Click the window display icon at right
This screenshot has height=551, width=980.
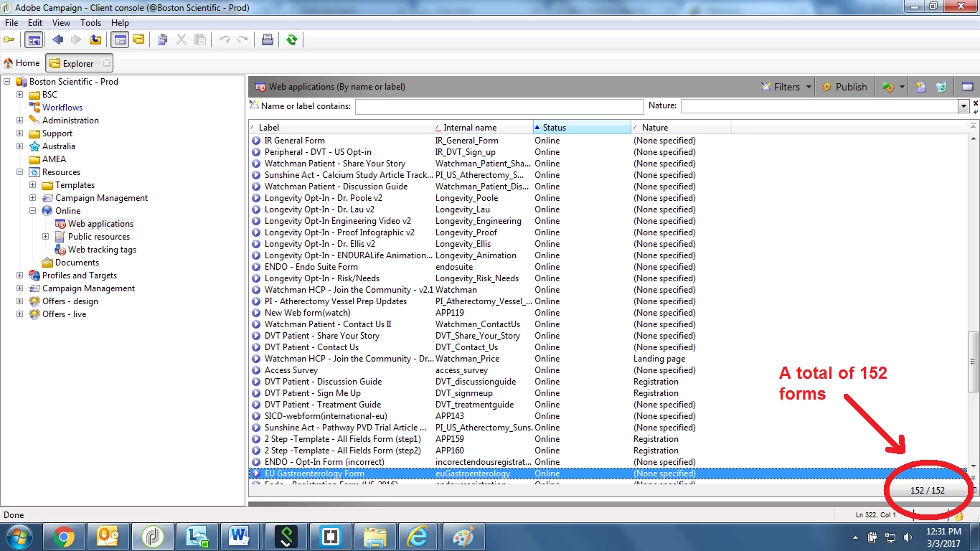967,87
